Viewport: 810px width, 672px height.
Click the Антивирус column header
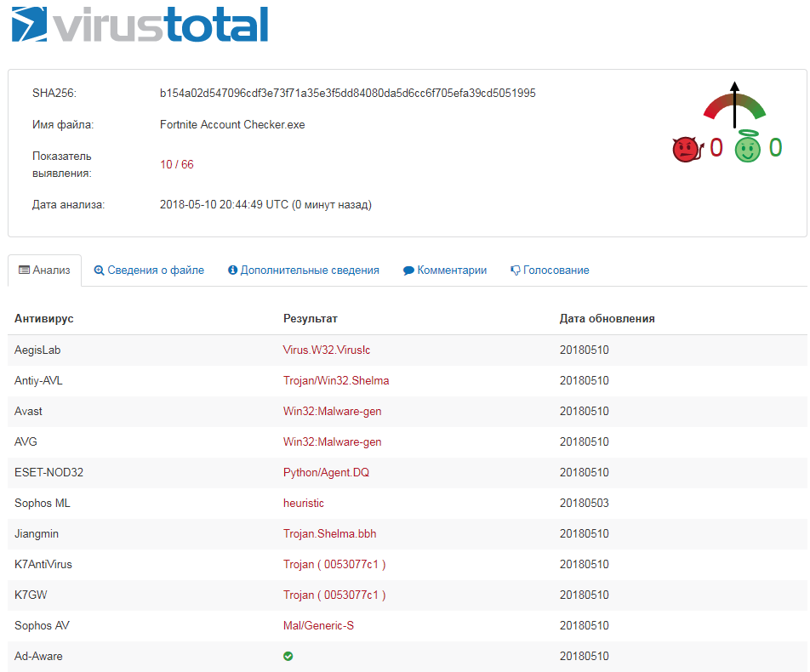[44, 319]
